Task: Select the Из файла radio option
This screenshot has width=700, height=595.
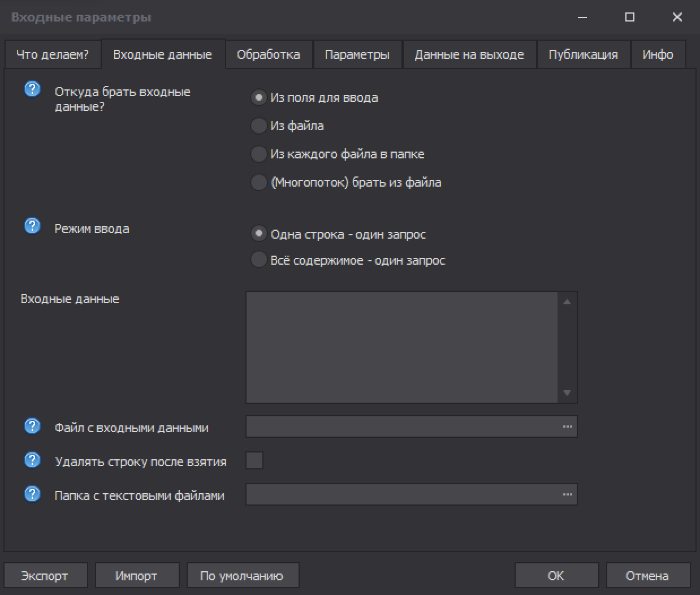Action: coord(258,126)
